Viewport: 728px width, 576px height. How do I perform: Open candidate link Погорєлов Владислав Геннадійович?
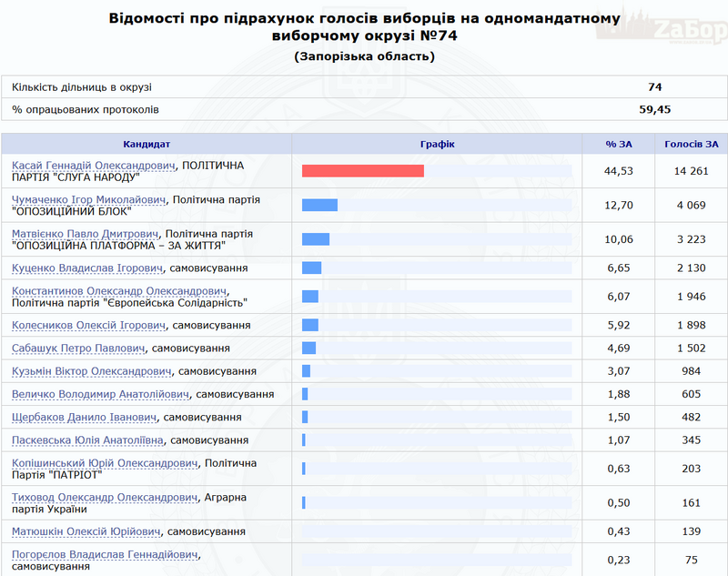click(x=105, y=554)
